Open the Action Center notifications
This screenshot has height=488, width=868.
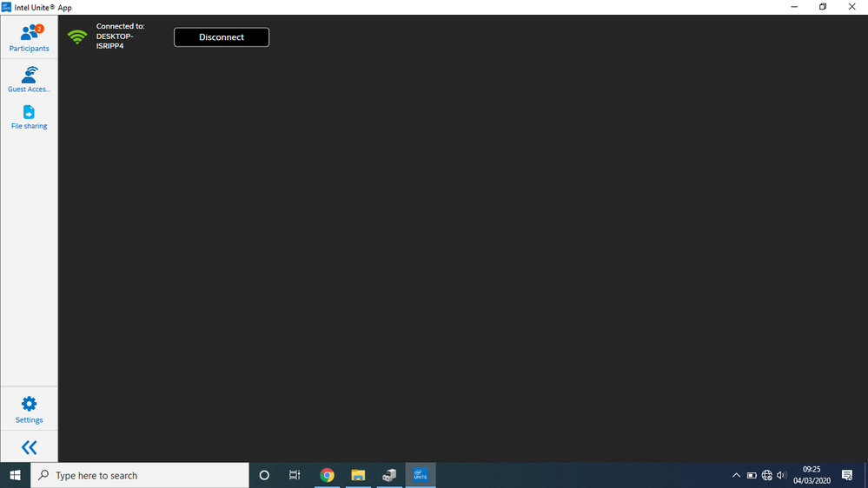click(x=847, y=475)
